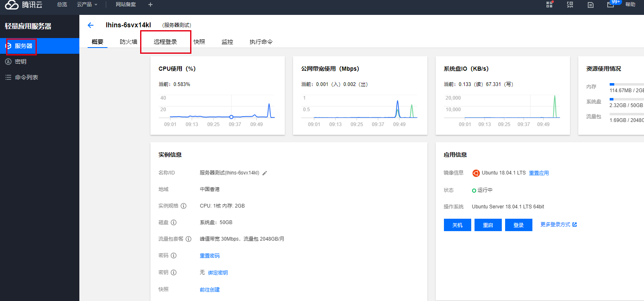Screen dimensions: 644x301
Task: Click the 绑定密钥 link
Action: (x=218, y=272)
